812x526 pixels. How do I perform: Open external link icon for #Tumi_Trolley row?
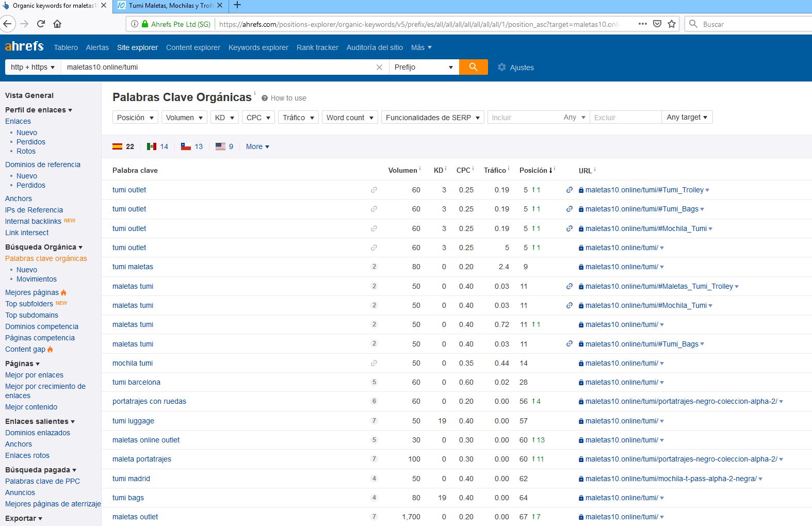pyautogui.click(x=569, y=190)
